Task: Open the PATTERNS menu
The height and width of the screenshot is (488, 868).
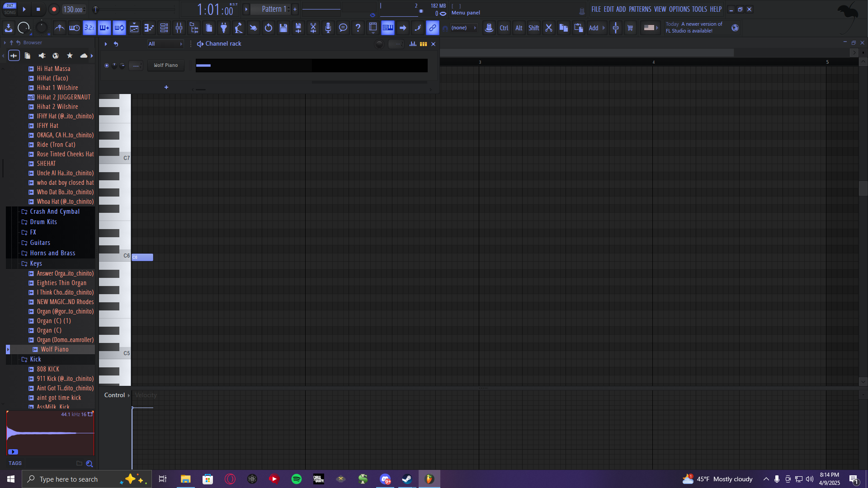Action: coord(640,9)
